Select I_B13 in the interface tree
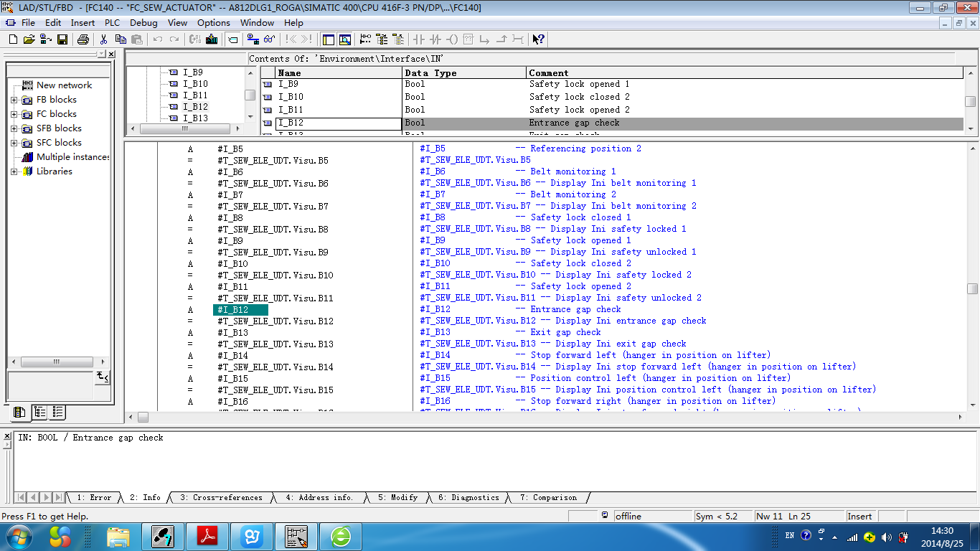 click(x=195, y=118)
